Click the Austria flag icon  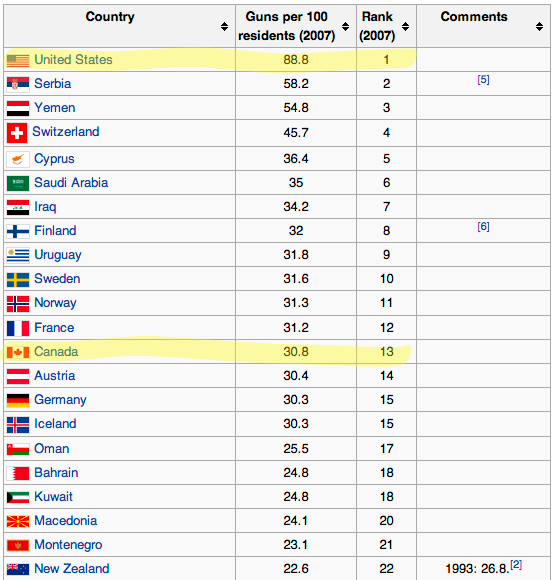(x=18, y=376)
